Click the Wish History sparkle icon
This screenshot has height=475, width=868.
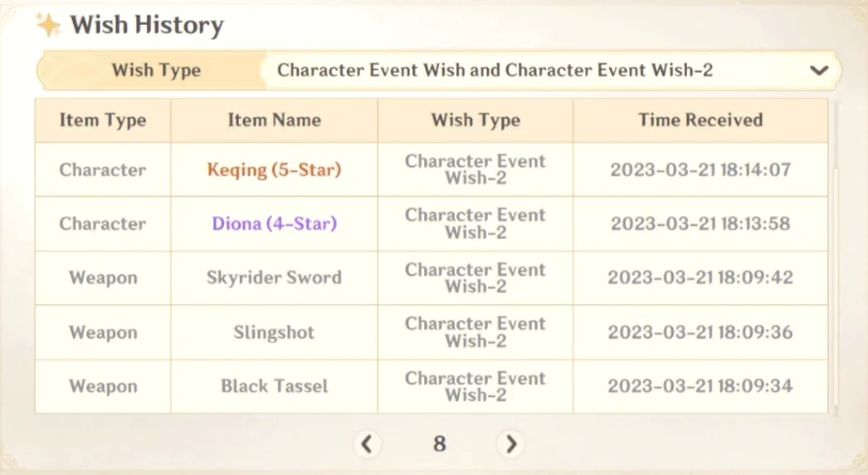pos(48,24)
